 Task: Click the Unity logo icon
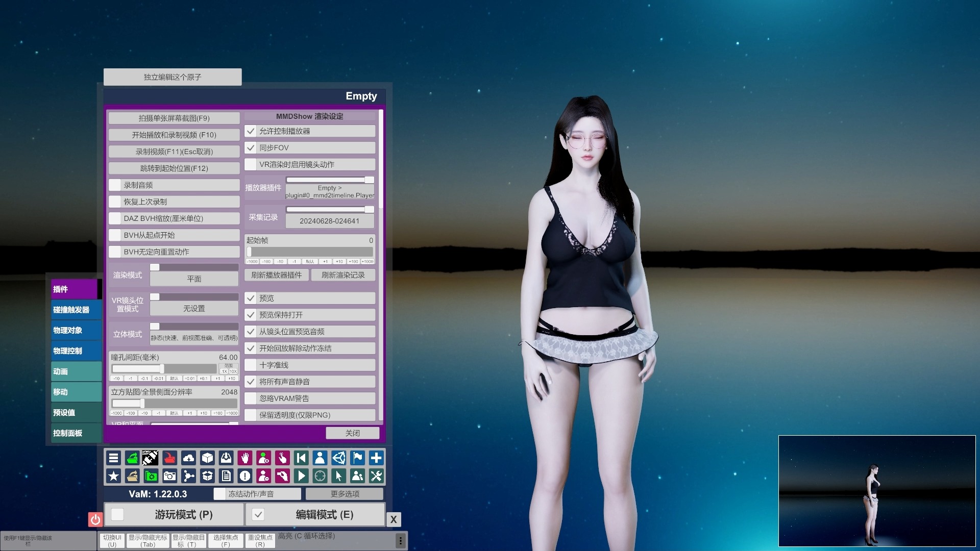click(338, 458)
